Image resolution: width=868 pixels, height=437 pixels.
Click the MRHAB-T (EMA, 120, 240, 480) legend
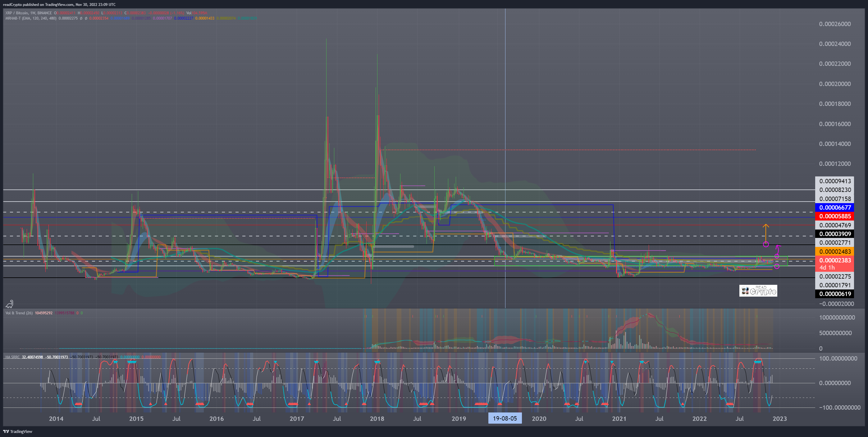(x=31, y=18)
